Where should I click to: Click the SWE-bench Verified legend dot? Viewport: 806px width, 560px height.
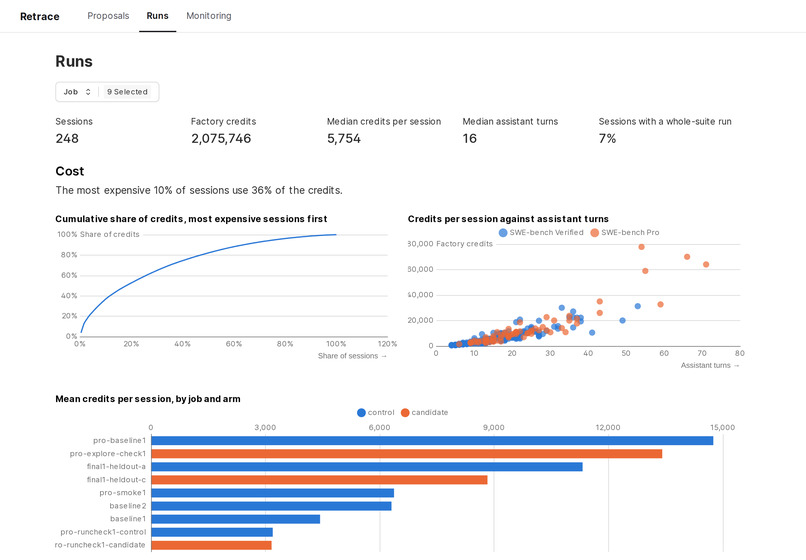(x=503, y=232)
